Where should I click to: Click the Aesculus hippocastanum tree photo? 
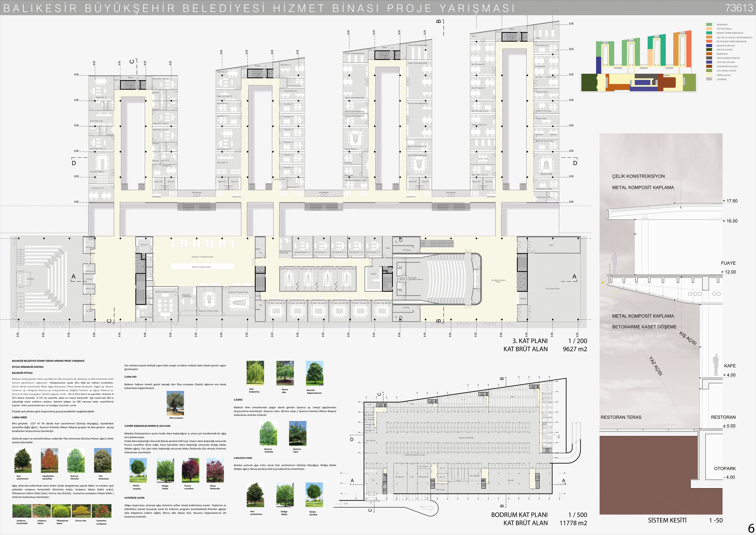tap(314, 373)
